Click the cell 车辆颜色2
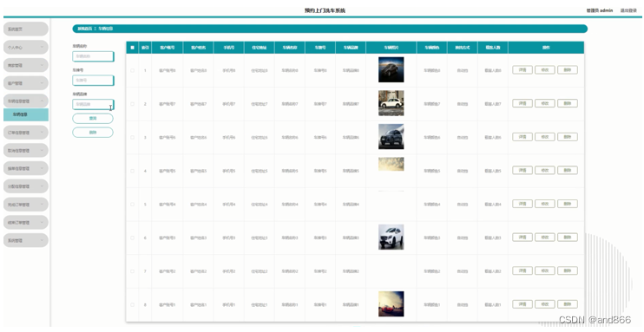The image size is (644, 332). [x=431, y=271]
